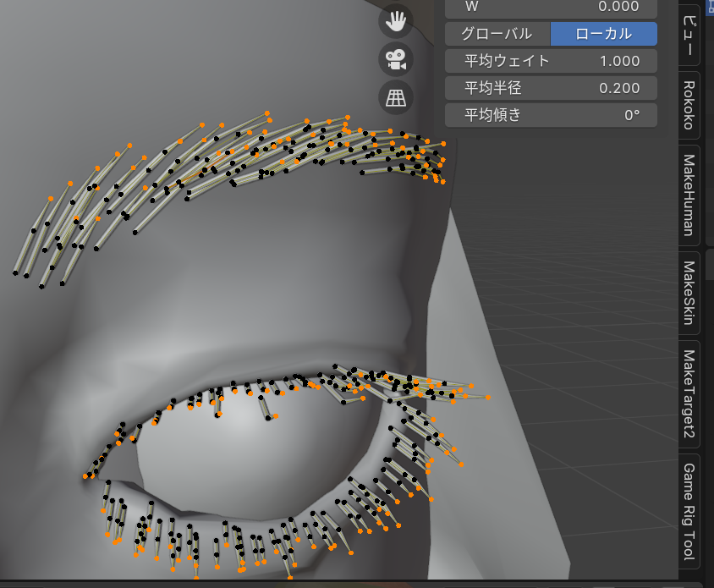Click the 平均傾き value field
The image size is (714, 588).
point(551,115)
